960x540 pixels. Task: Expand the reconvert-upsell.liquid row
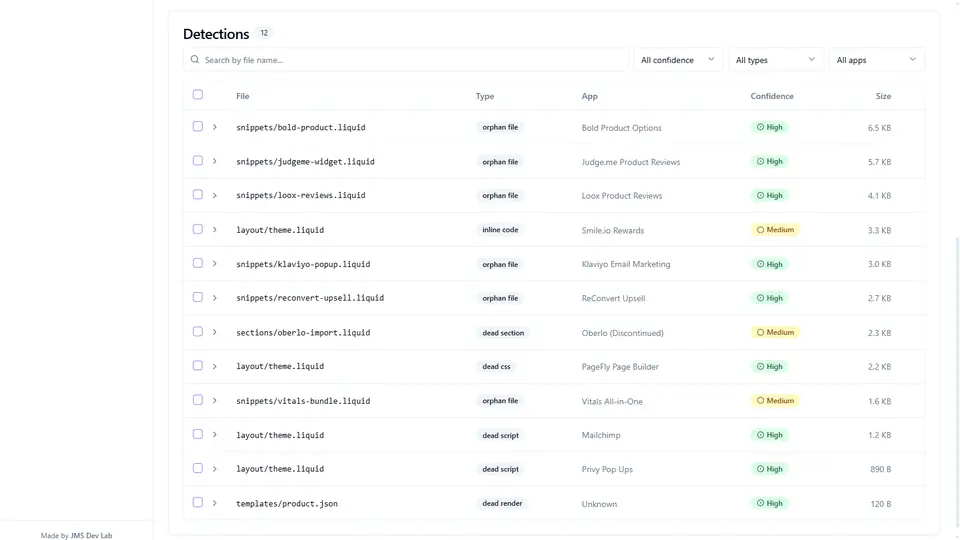point(215,298)
